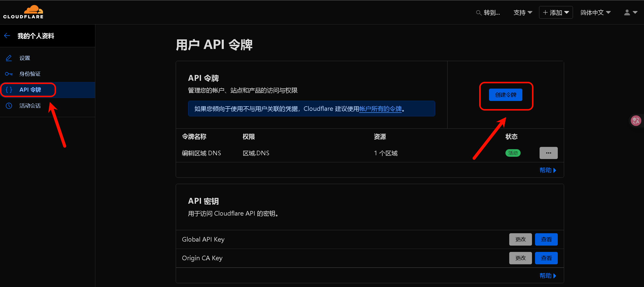Click the 权限 column header
Image resolution: width=644 pixels, height=287 pixels.
pos(249,137)
